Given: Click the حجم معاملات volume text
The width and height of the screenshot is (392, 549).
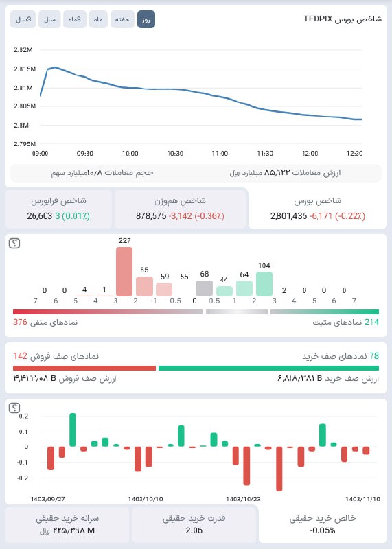Looking at the screenshot, I should tap(102, 173).
